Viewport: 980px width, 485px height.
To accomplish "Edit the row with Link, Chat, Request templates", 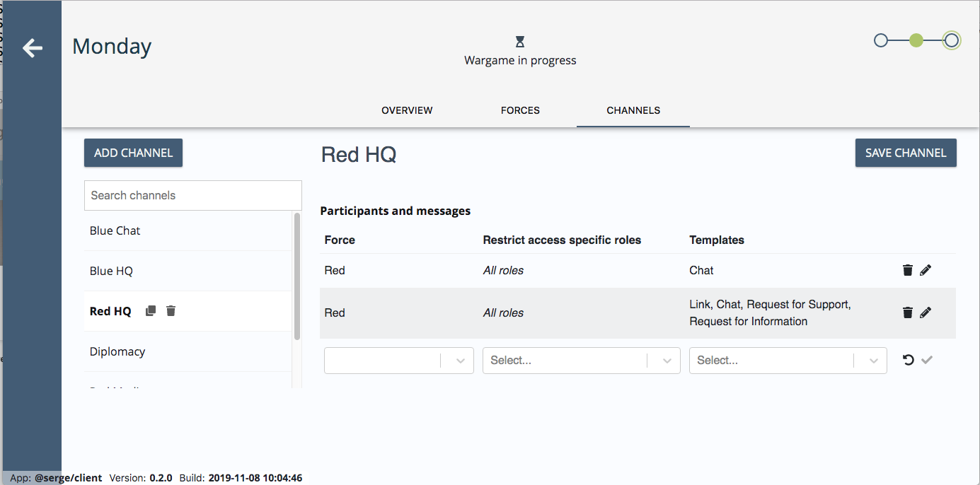I will 926,312.
